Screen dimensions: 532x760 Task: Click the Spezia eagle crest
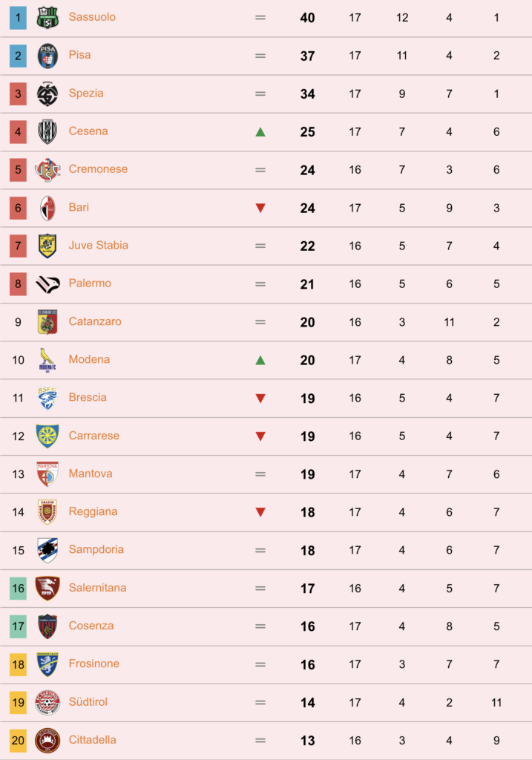tap(47, 94)
